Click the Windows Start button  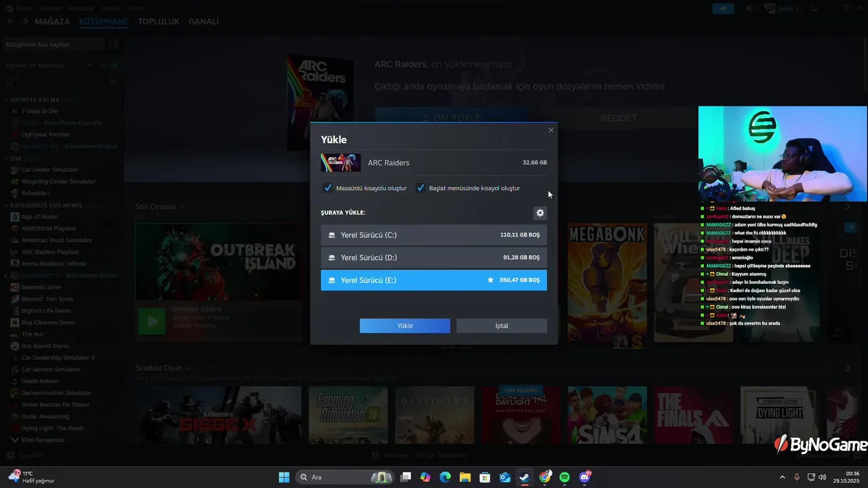coord(284,477)
